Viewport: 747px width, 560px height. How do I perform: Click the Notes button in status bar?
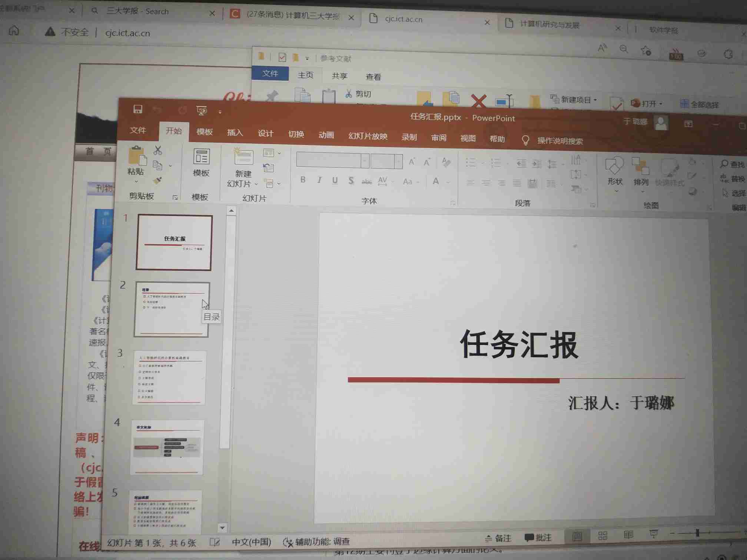498,538
